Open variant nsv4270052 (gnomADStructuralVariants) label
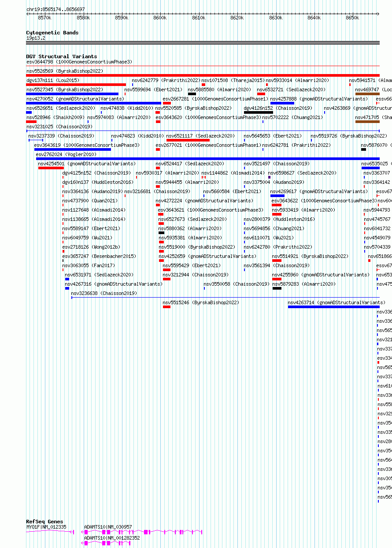Viewport: 392px width, 548px height. click(x=75, y=99)
